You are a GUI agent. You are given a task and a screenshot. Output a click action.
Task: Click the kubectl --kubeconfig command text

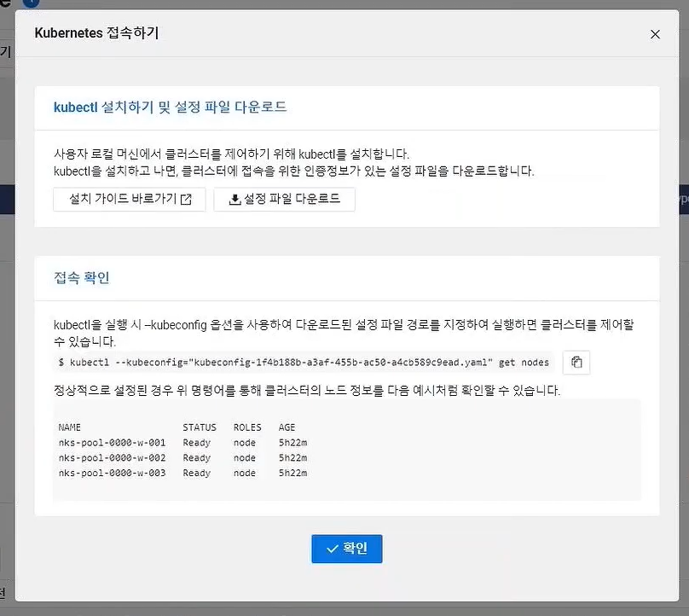[x=304, y=363]
